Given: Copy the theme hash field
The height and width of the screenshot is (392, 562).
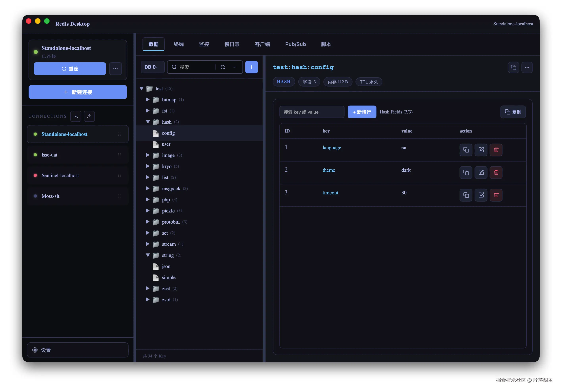Looking at the screenshot, I should point(466,173).
